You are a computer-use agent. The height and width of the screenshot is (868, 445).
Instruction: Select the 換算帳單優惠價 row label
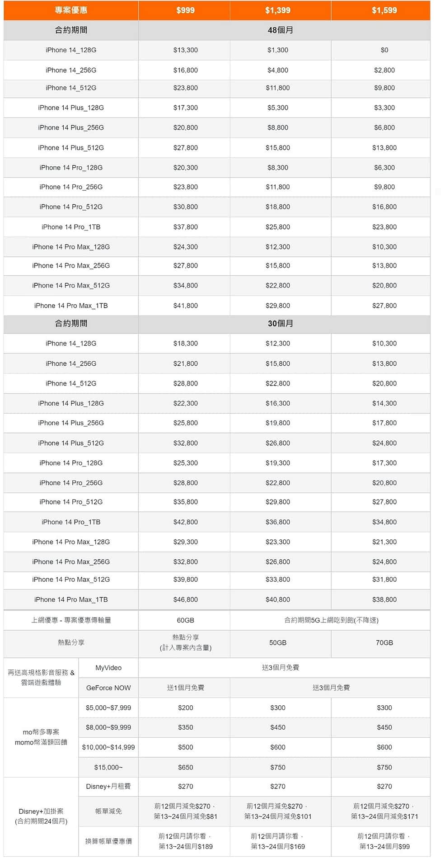point(108,841)
